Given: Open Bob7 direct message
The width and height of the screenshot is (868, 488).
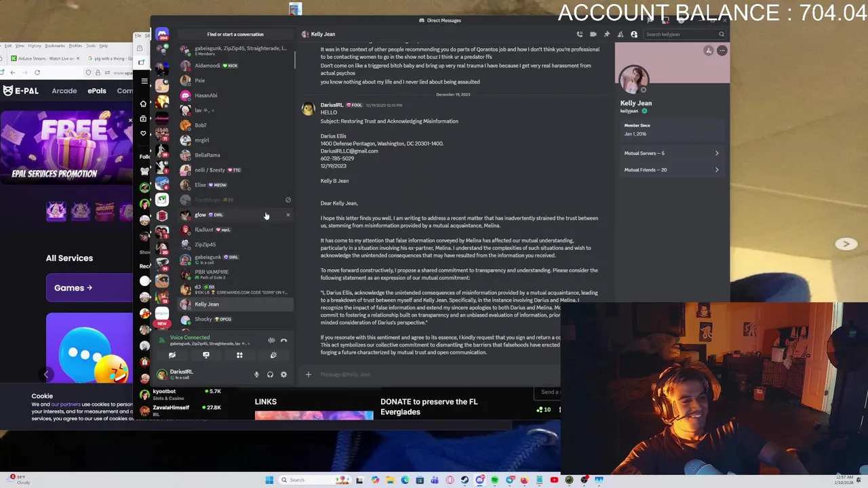Looking at the screenshot, I should 235,125.
